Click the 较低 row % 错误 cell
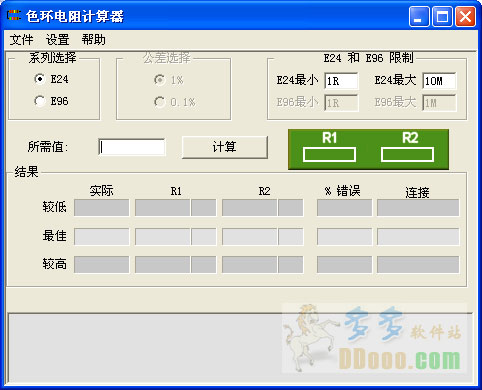This screenshot has height=390, width=482. click(x=344, y=208)
